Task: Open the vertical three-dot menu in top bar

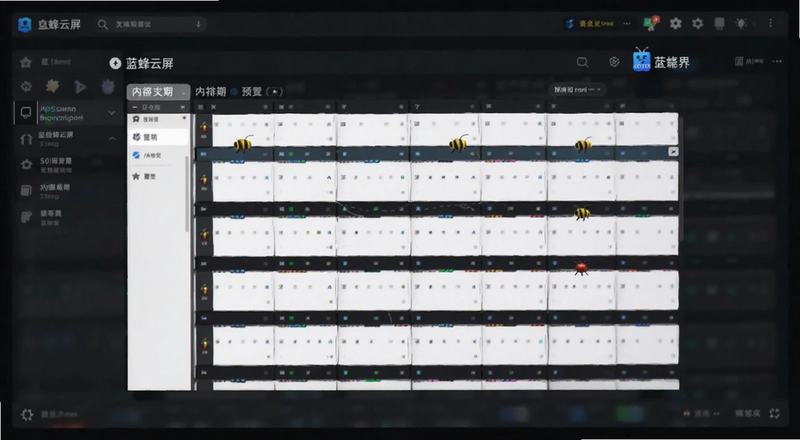Action: [770, 23]
